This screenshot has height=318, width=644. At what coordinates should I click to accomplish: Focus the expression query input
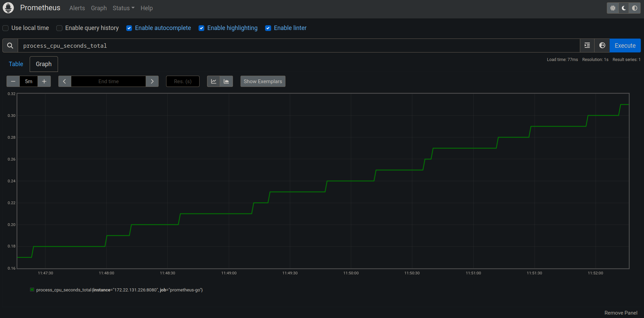[299, 46]
